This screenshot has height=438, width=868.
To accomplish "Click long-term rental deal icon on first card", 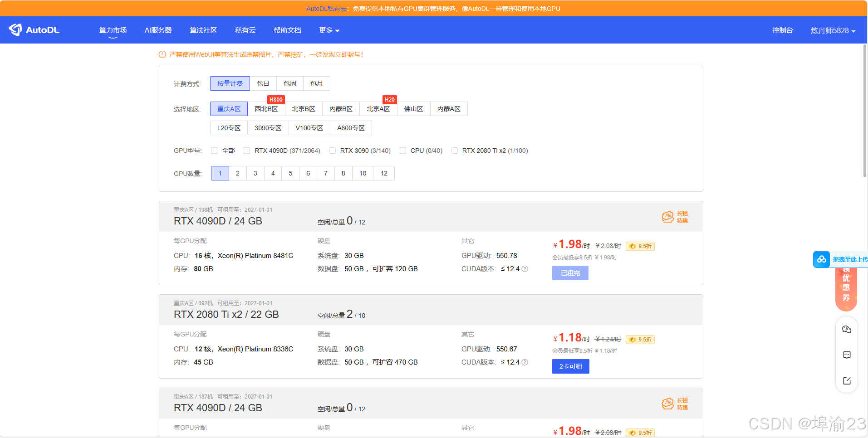I will (675, 217).
